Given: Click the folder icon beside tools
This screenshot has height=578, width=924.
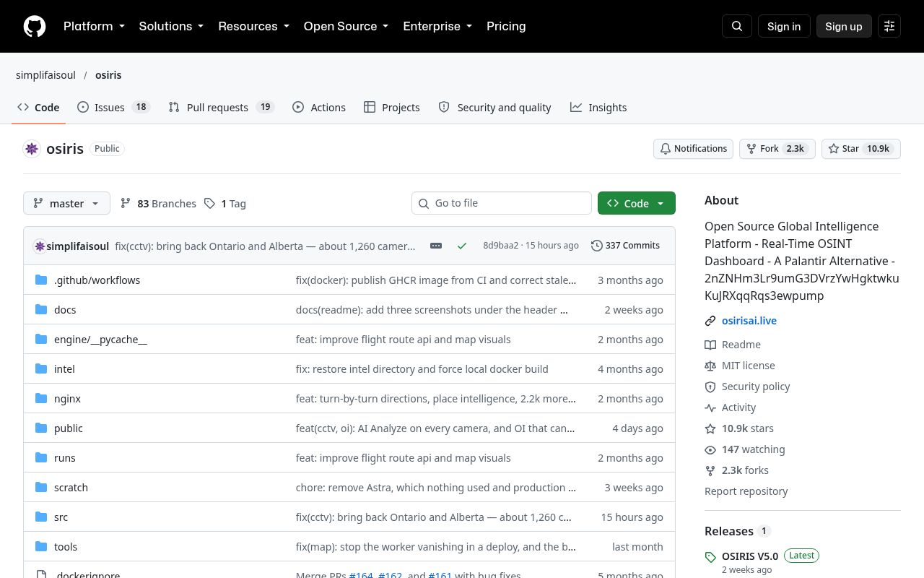Looking at the screenshot, I should click(41, 546).
